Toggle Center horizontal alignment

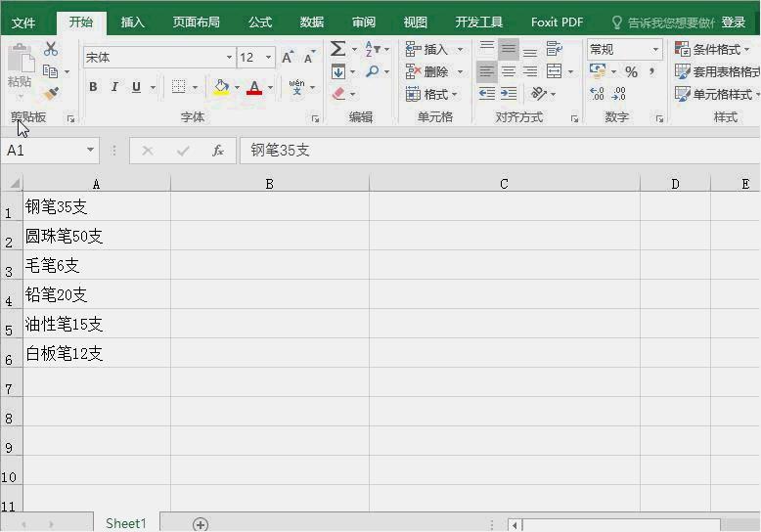point(508,71)
